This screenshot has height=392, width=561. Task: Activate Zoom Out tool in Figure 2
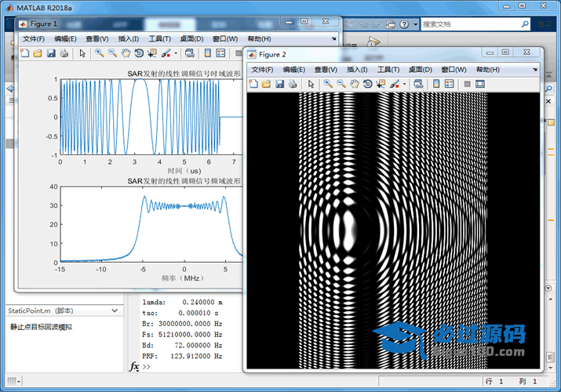tap(341, 84)
